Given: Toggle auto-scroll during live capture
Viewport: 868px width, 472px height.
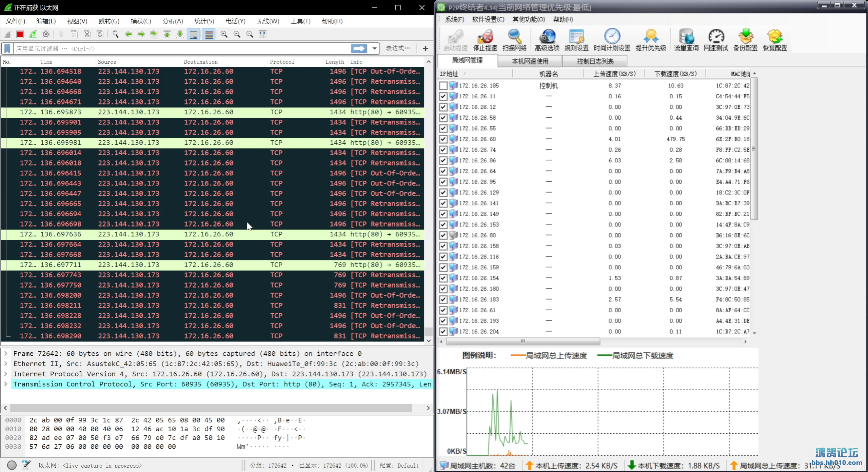Looking at the screenshot, I should 194,34.
